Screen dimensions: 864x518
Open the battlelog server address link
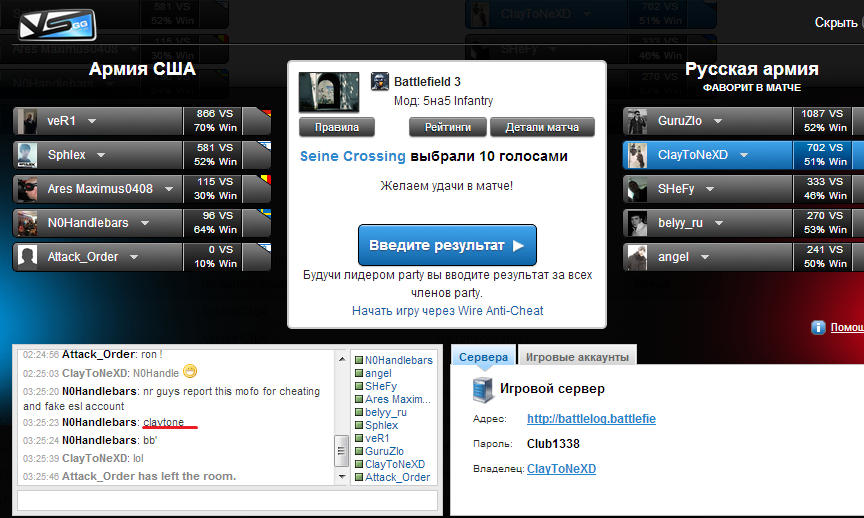click(591, 419)
